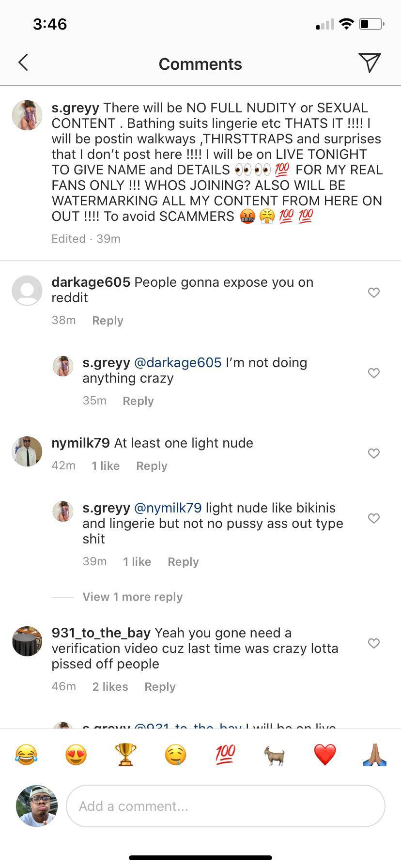Insert the heart eyes emoji

(x=76, y=755)
